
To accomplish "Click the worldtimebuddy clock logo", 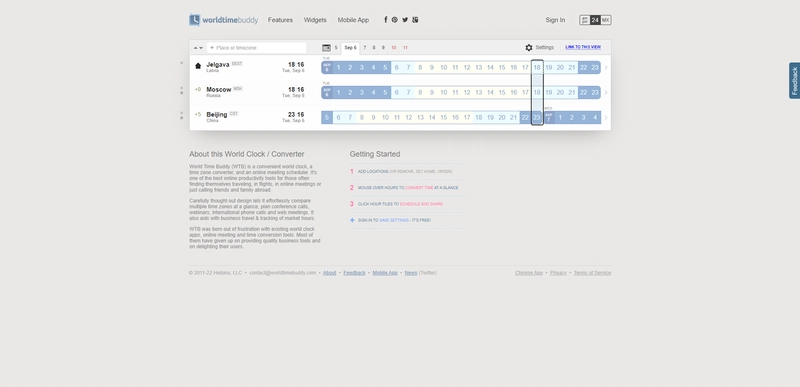I will pos(194,20).
